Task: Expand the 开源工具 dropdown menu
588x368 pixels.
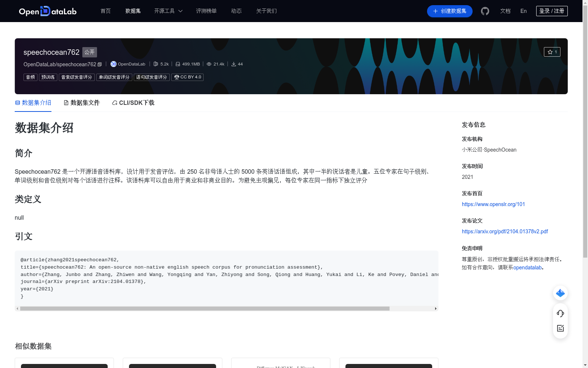Action: click(x=168, y=11)
